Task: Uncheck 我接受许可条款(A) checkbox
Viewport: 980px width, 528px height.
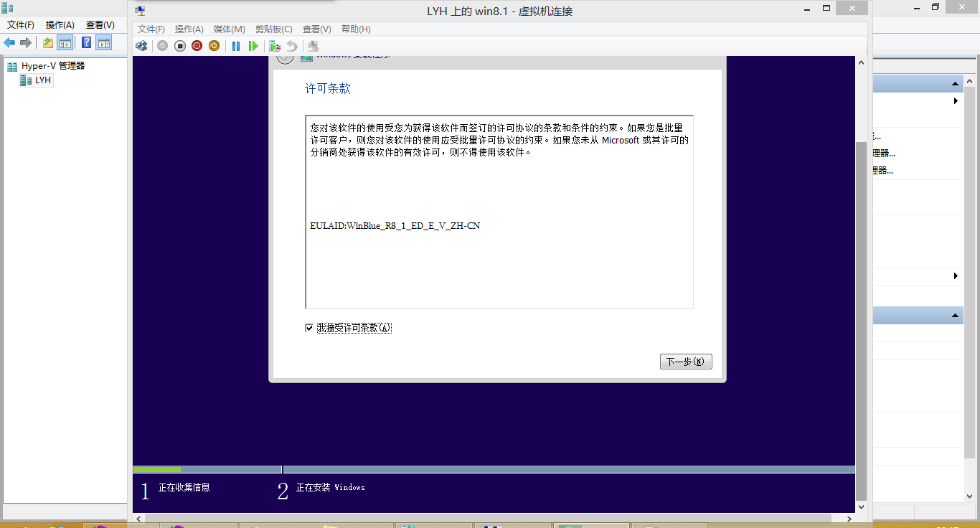Action: click(x=309, y=328)
